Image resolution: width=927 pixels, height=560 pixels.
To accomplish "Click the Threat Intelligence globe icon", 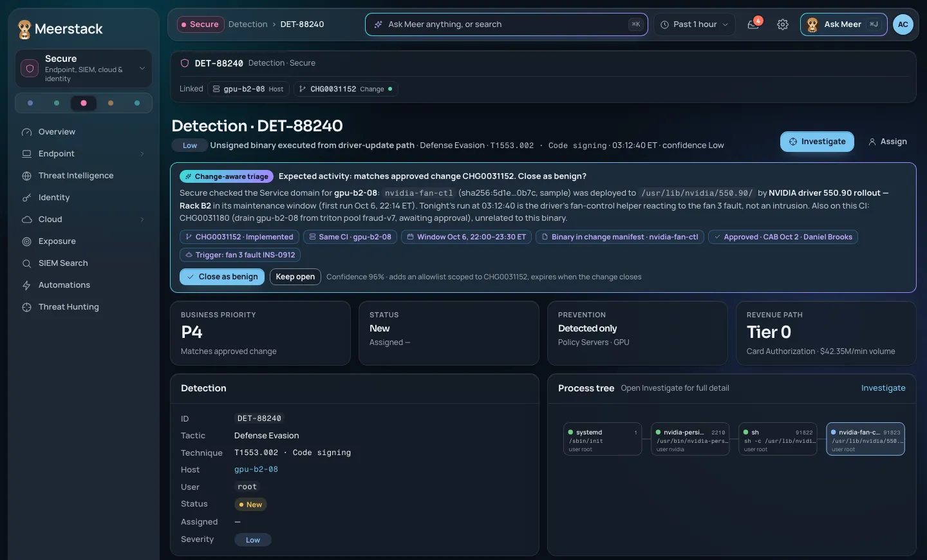I will click(27, 176).
